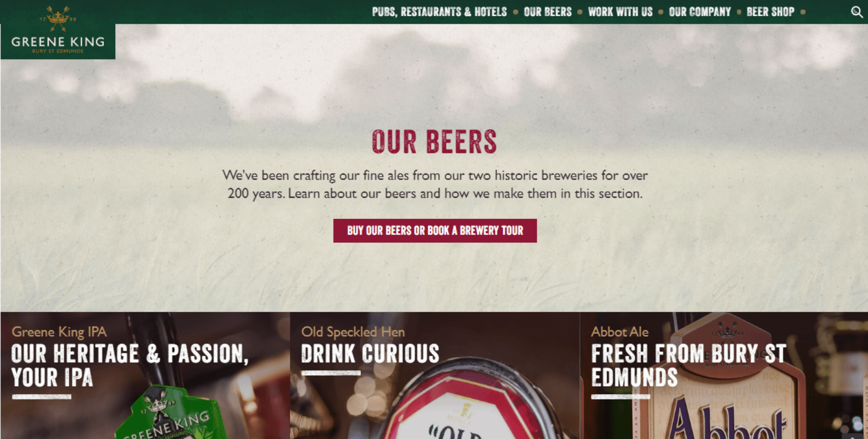Click 'Our Heritage & Passion, Your IPA' heading
This screenshot has width=868, height=439.
[x=130, y=365]
